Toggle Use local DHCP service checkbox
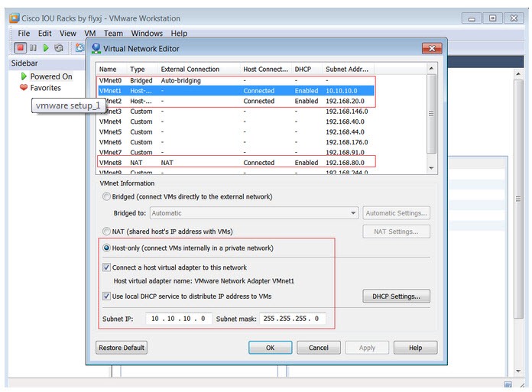Screen dimensions: 532x392 pyautogui.click(x=107, y=296)
